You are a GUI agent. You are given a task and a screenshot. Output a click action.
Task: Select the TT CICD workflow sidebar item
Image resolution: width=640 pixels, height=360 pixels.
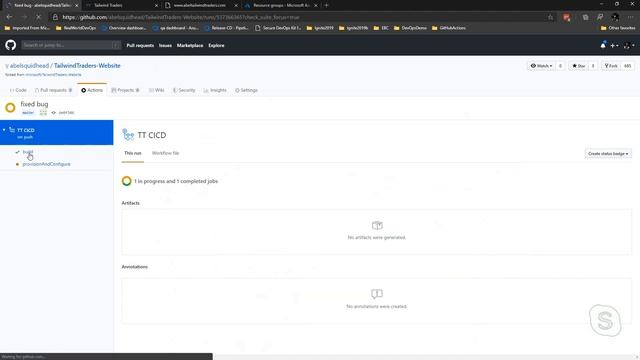tap(56, 132)
